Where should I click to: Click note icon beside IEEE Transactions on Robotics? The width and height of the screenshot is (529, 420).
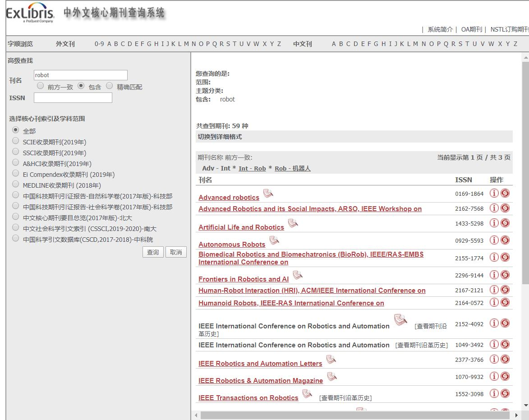pos(307,394)
